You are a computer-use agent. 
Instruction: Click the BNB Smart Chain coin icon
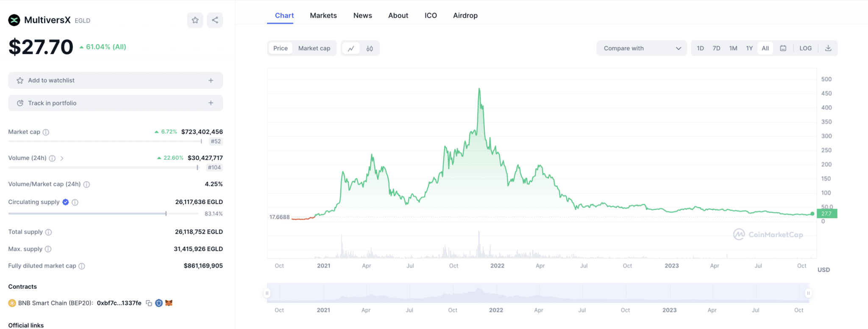[12, 303]
